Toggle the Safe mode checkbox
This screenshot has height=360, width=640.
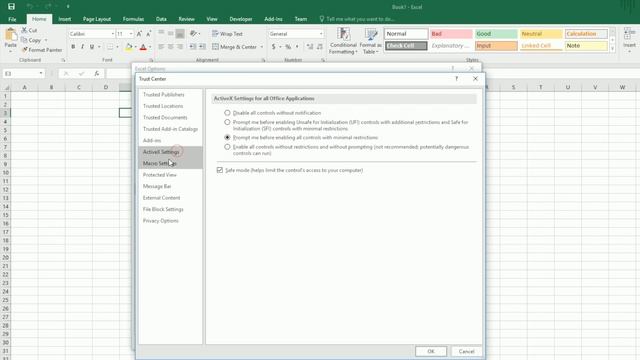pos(220,170)
